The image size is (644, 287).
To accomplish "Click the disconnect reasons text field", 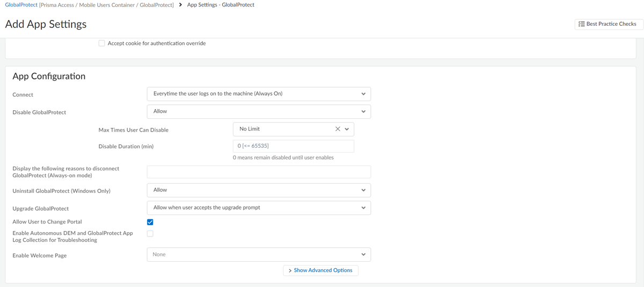I will click(259, 172).
